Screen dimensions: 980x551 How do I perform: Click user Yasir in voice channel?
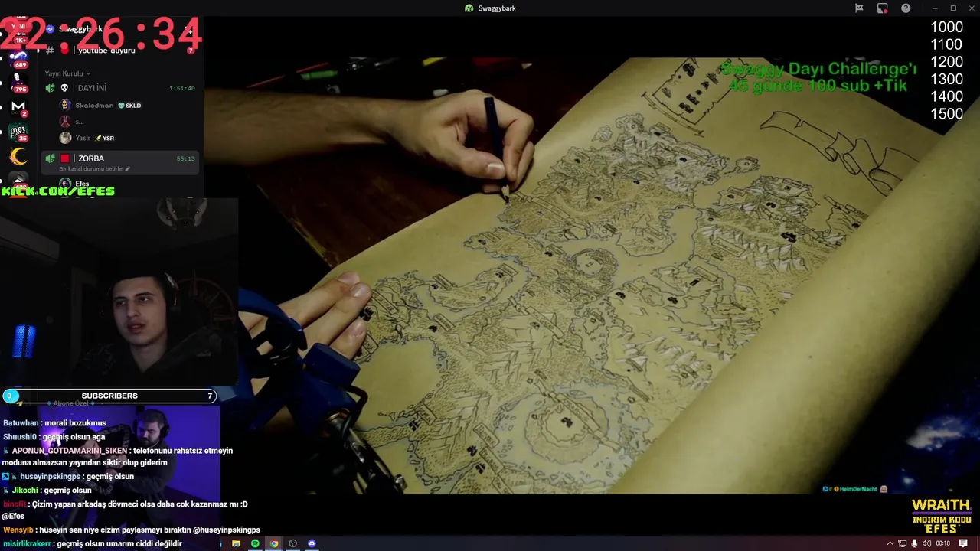(x=83, y=138)
